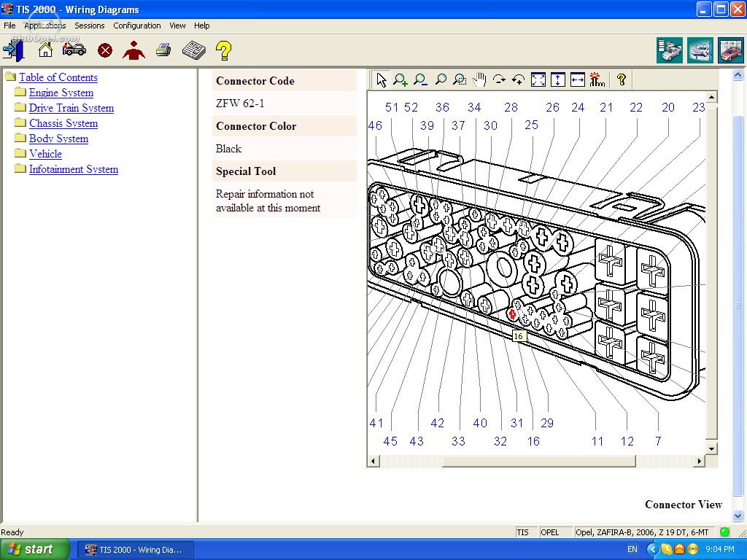747x560 pixels.
Task: Click the rotate arrow with plus sign
Action: pyautogui.click(x=519, y=79)
